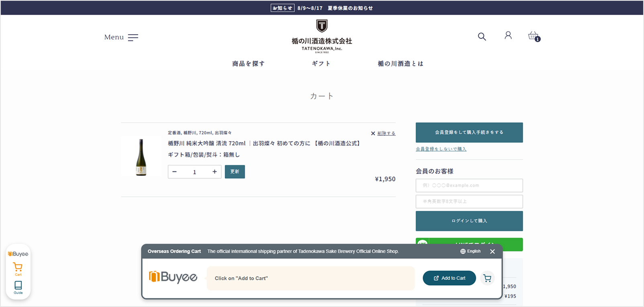Screen dimensions: 644x307
Task: Open 商品を探す navigation item
Action: coord(249,63)
